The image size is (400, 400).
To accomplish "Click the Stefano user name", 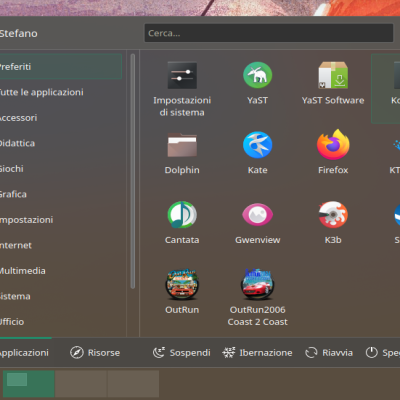I will pos(18,33).
